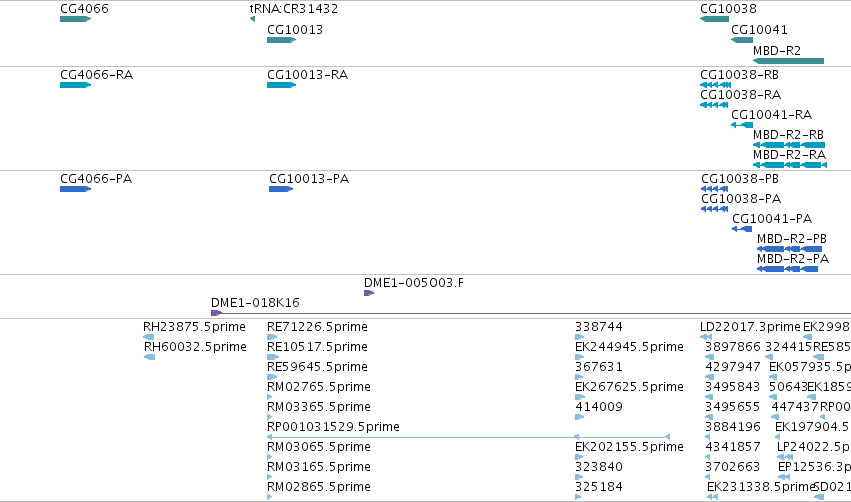Open the CG10038 gene label

click(x=728, y=9)
